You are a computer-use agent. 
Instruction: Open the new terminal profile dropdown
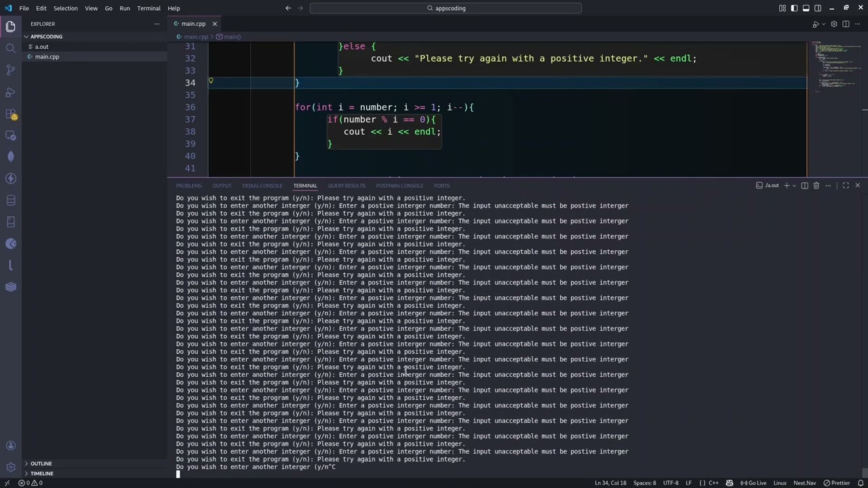[794, 185]
